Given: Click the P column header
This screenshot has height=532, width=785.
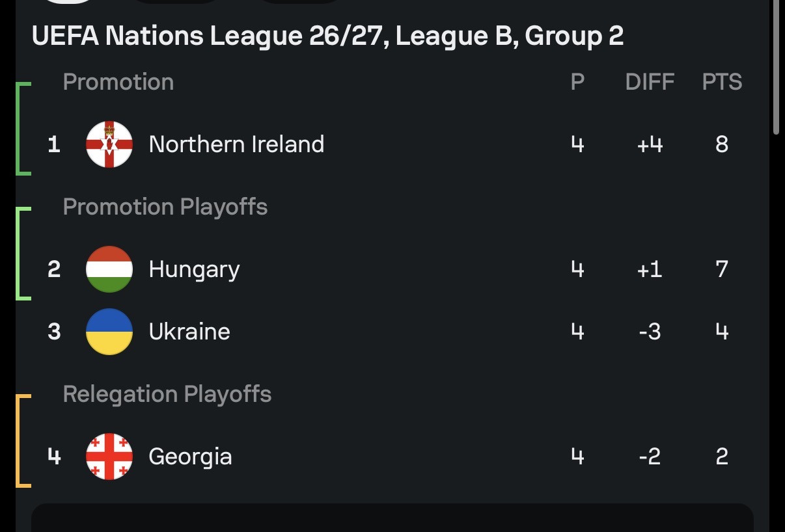Looking at the screenshot, I should (x=577, y=82).
